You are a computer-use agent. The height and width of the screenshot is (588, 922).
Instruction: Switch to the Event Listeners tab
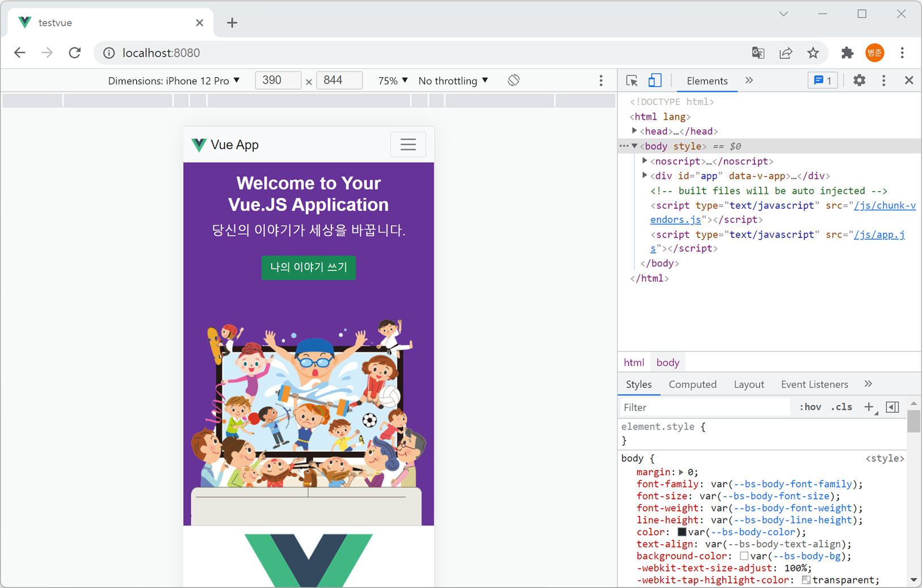(x=814, y=384)
